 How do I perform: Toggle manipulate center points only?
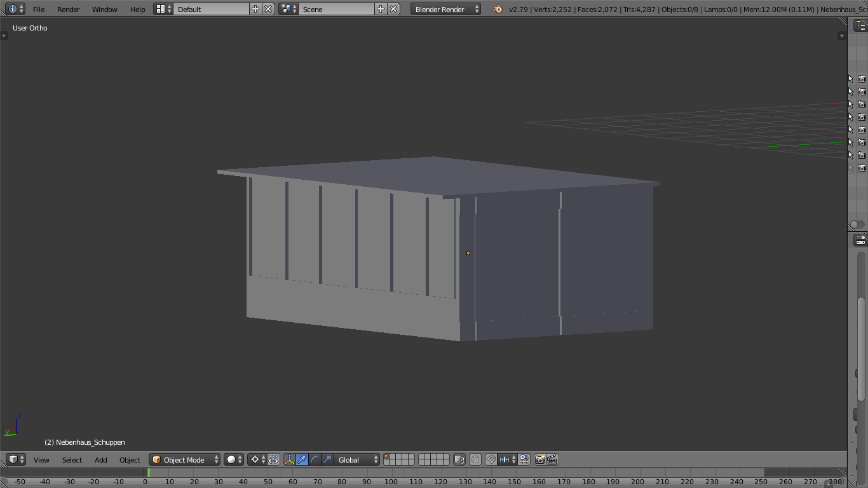point(273,459)
